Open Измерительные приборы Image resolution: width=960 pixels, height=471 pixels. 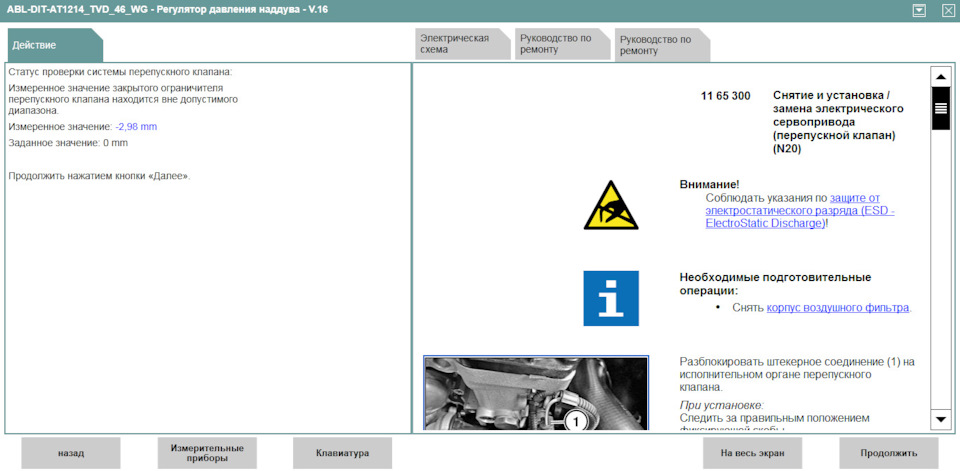(x=207, y=453)
